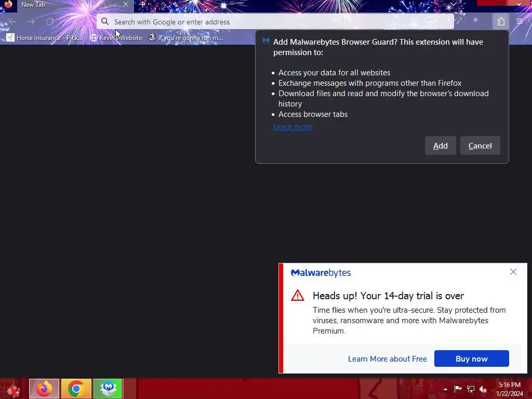The image size is (532, 399).
Task: Go forward with the forward arrow
Action: pos(31,22)
